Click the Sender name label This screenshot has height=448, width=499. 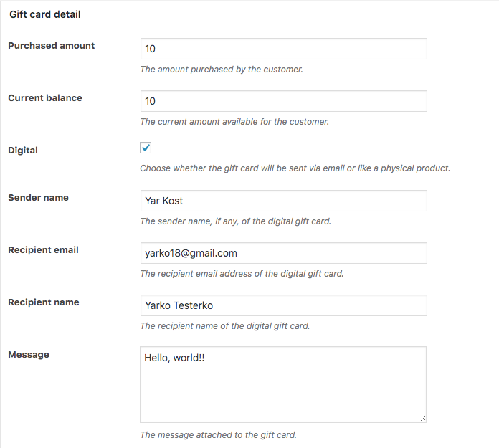click(38, 197)
